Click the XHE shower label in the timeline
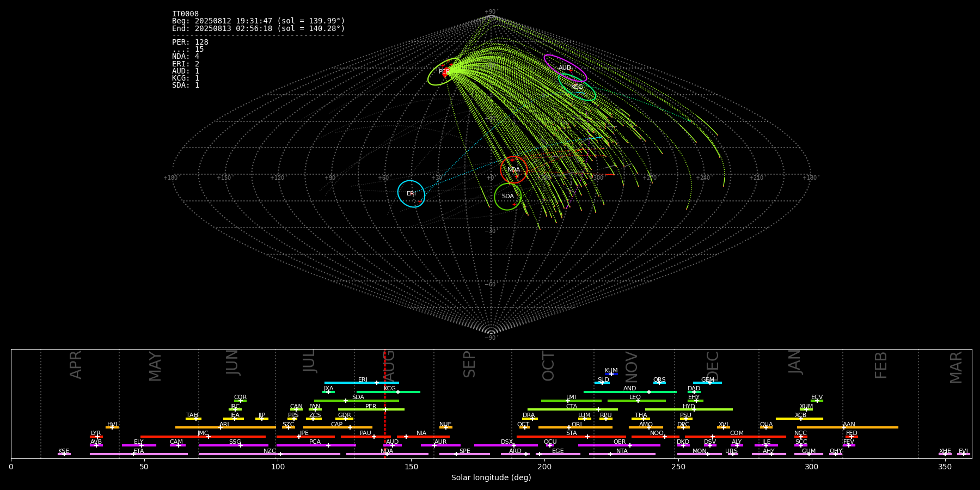 click(945, 451)
